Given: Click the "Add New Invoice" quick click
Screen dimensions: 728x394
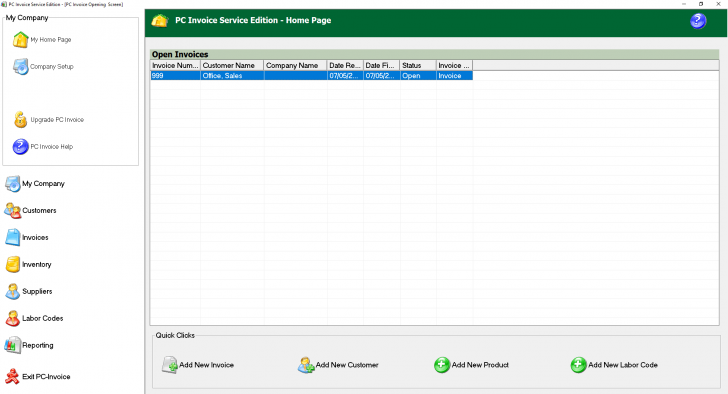Looking at the screenshot, I should (x=207, y=365).
